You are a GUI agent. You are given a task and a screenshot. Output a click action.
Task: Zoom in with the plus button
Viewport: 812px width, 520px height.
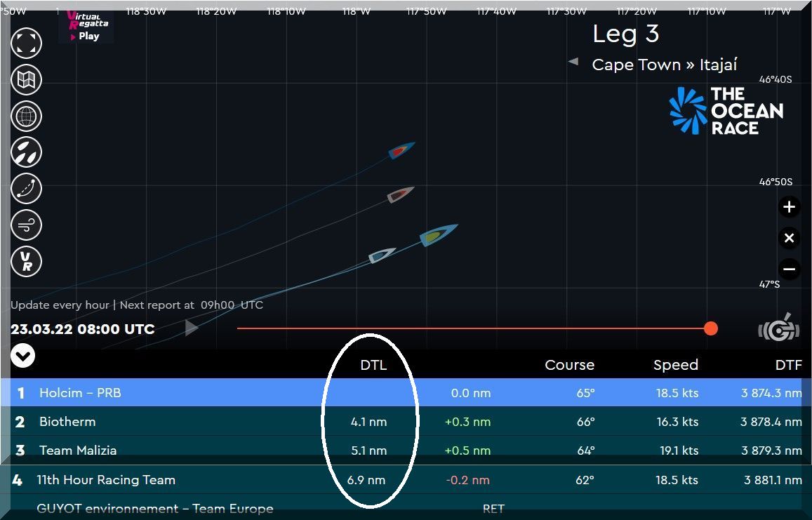pyautogui.click(x=789, y=207)
